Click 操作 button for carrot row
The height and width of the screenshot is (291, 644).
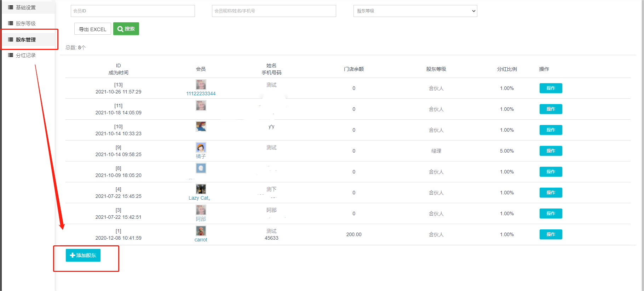(551, 234)
